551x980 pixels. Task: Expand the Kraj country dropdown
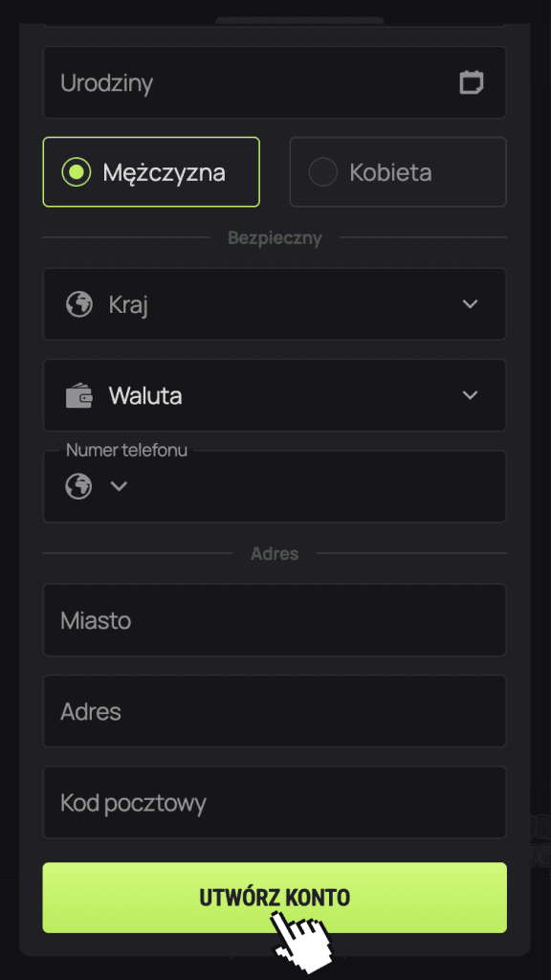click(470, 303)
